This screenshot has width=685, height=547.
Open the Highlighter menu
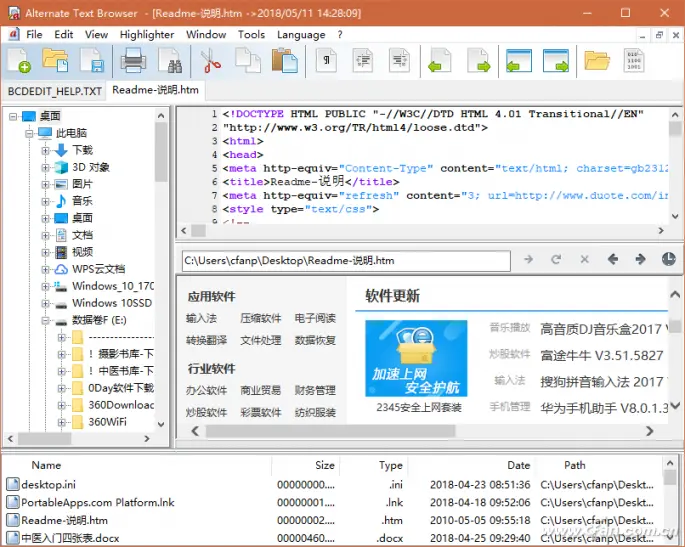pyautogui.click(x=147, y=35)
